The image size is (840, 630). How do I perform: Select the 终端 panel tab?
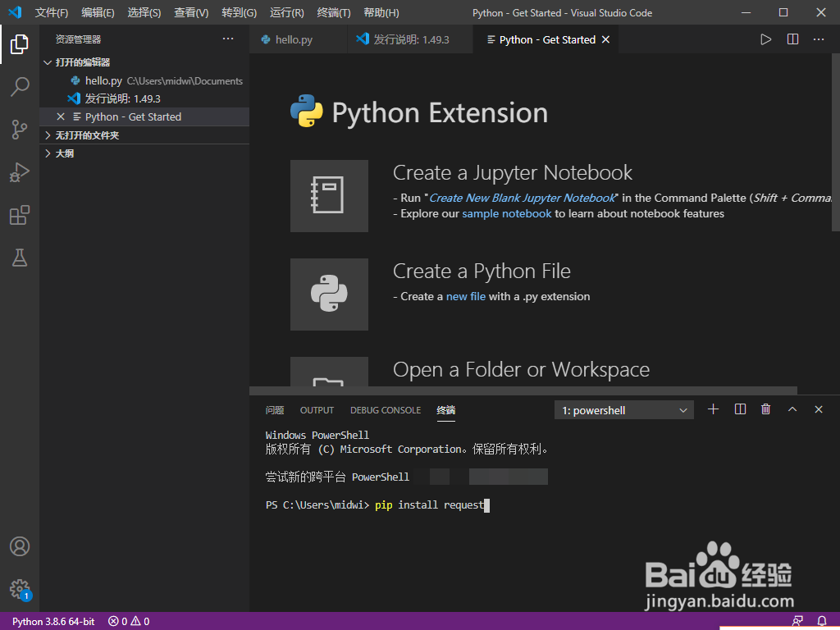click(x=445, y=410)
